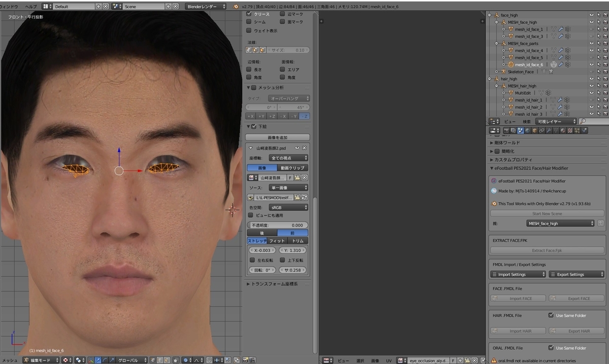
Task: Open the 可視レイヤー outliner display dropdown
Action: tap(556, 122)
